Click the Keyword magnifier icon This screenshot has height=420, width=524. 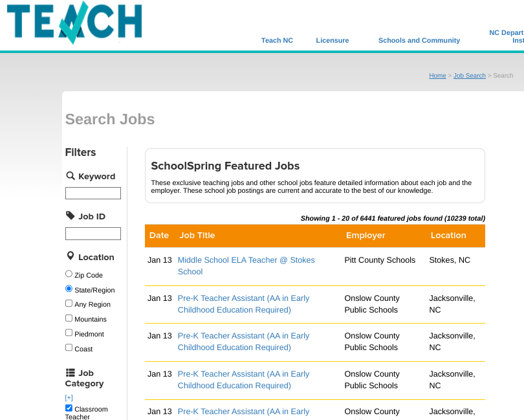(x=71, y=176)
